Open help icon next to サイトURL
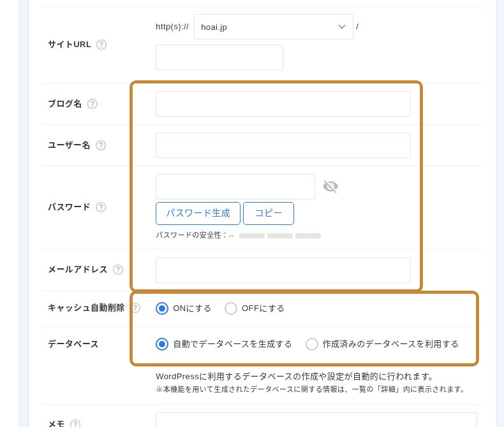 pos(101,45)
